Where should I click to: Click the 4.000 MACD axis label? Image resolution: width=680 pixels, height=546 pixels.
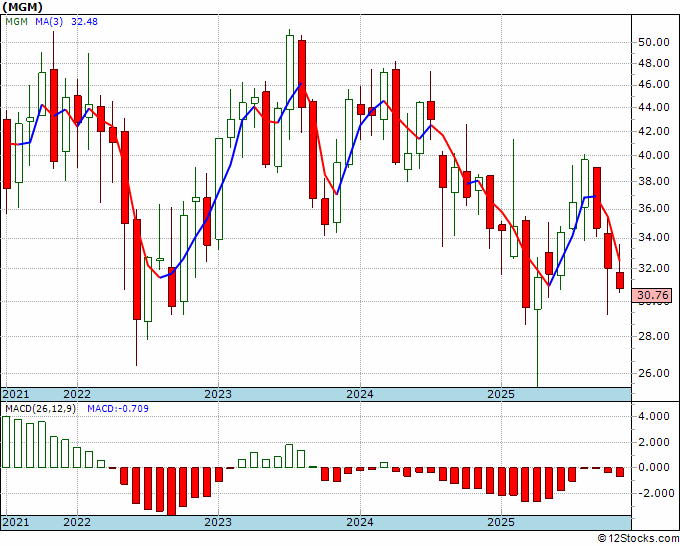coord(656,416)
